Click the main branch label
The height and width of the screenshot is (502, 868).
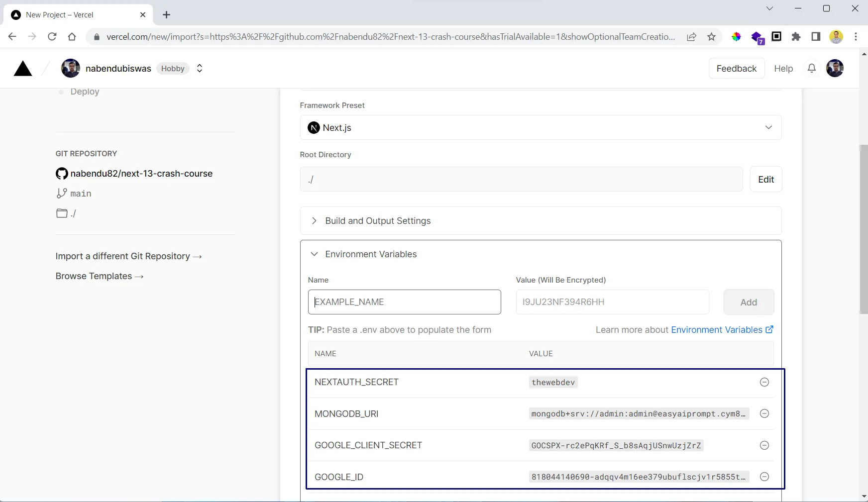tap(81, 194)
